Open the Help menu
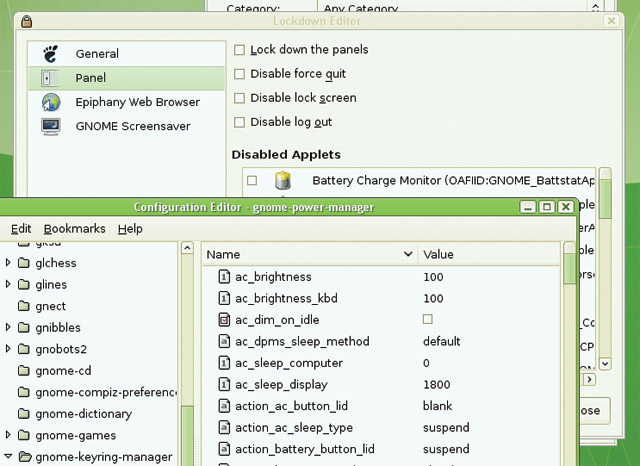640x466 pixels. (130, 229)
